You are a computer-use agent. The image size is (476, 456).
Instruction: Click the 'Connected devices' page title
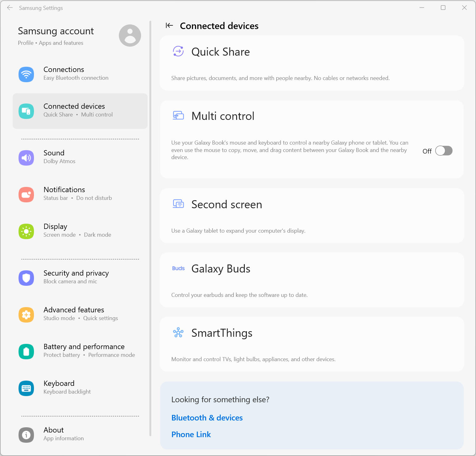[x=219, y=26]
